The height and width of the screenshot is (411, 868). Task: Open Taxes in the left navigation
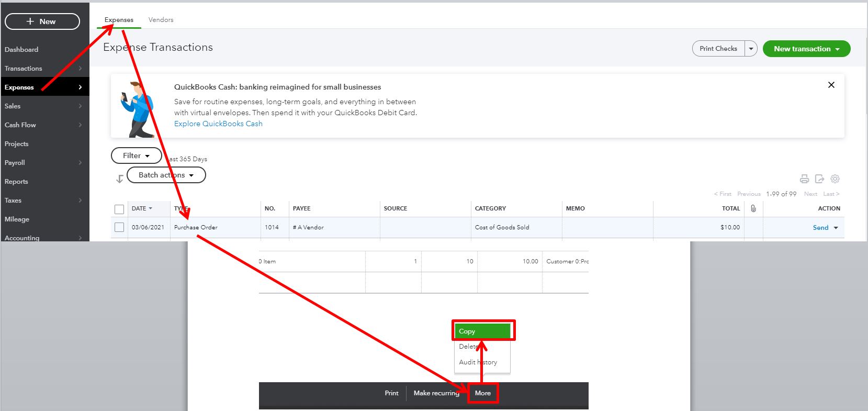coord(13,201)
